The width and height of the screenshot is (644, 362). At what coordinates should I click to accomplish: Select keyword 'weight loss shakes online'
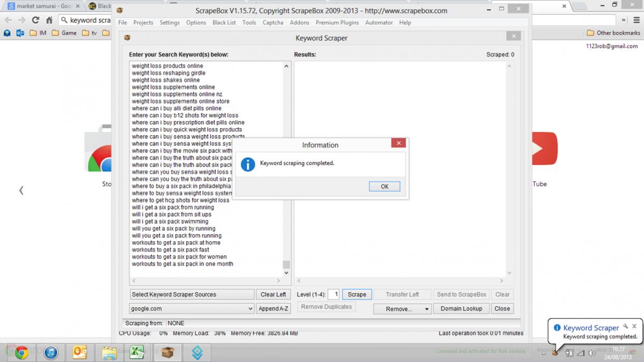pos(166,80)
